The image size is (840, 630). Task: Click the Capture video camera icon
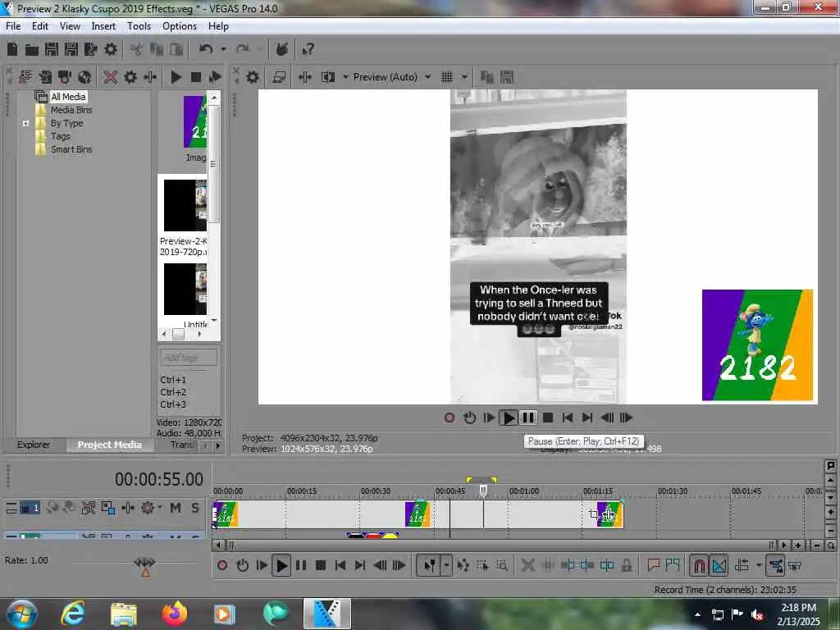pyautogui.click(x=65, y=77)
